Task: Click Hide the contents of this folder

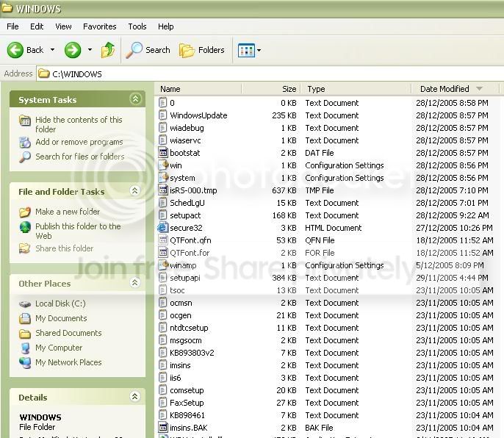Action: 79,124
